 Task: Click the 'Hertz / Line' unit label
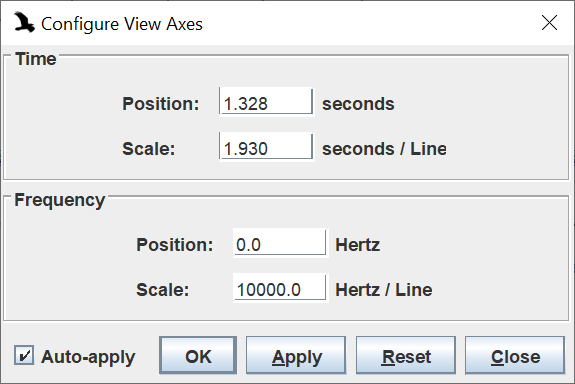(x=384, y=290)
